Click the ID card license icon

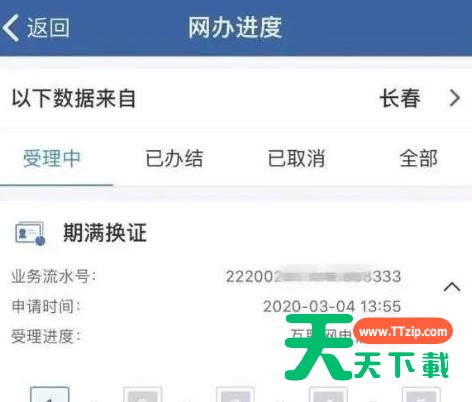pyautogui.click(x=30, y=233)
